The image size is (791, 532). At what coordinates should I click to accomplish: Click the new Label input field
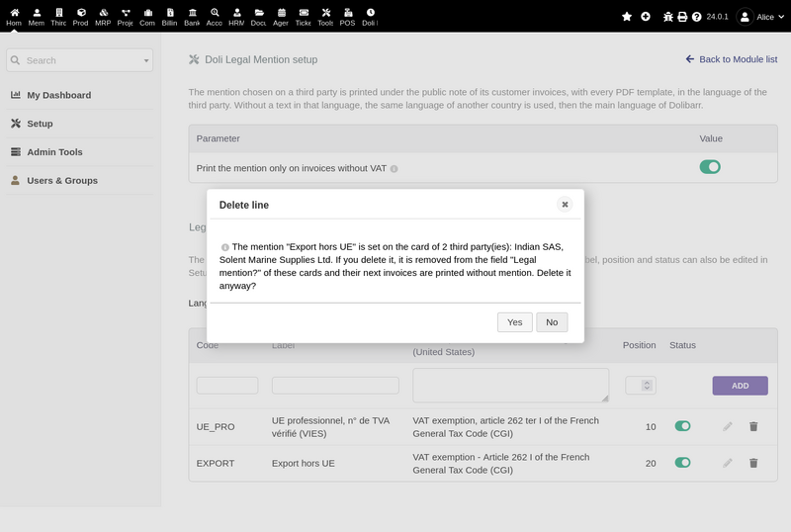[x=335, y=386]
